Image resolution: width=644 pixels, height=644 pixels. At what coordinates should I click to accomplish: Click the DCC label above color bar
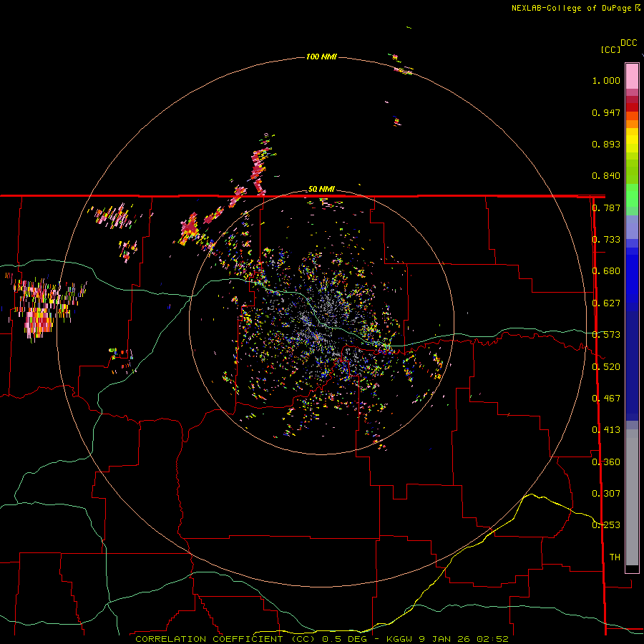(628, 43)
